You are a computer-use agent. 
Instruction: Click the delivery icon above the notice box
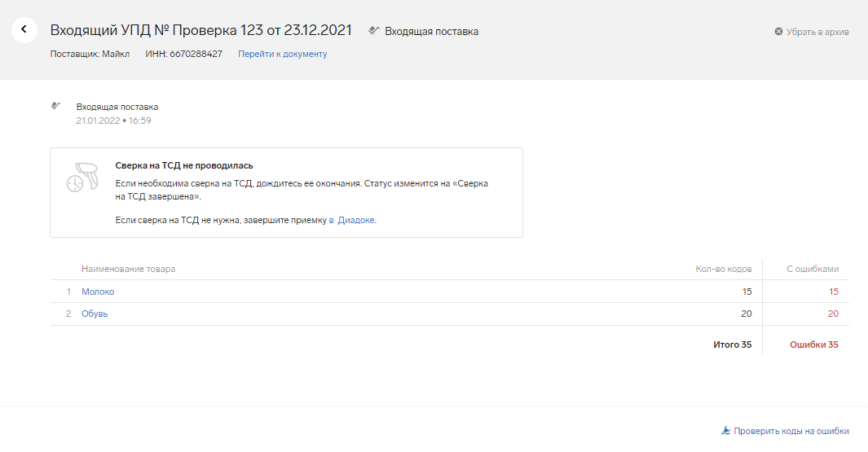(x=55, y=106)
